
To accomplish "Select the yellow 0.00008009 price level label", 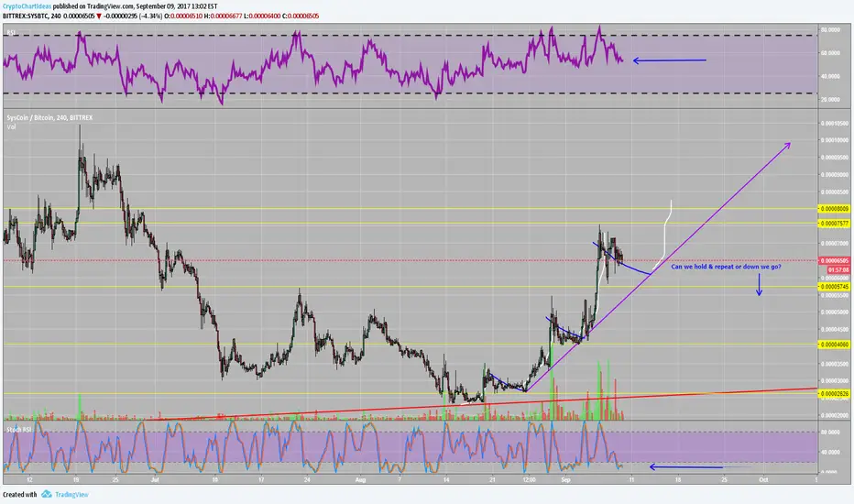I will (834, 209).
